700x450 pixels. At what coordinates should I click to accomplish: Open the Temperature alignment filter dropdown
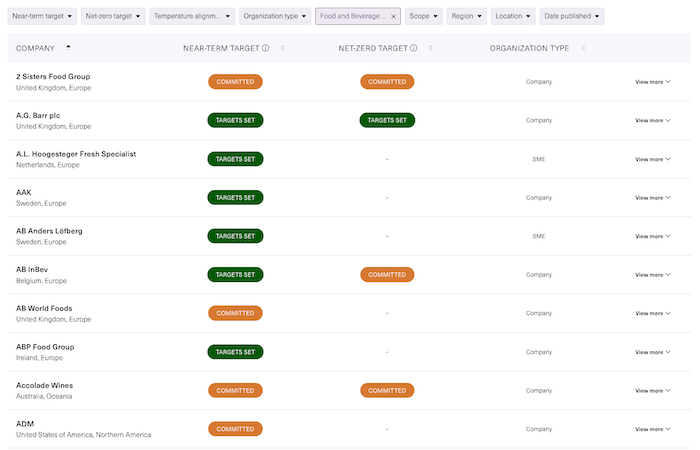pyautogui.click(x=193, y=17)
